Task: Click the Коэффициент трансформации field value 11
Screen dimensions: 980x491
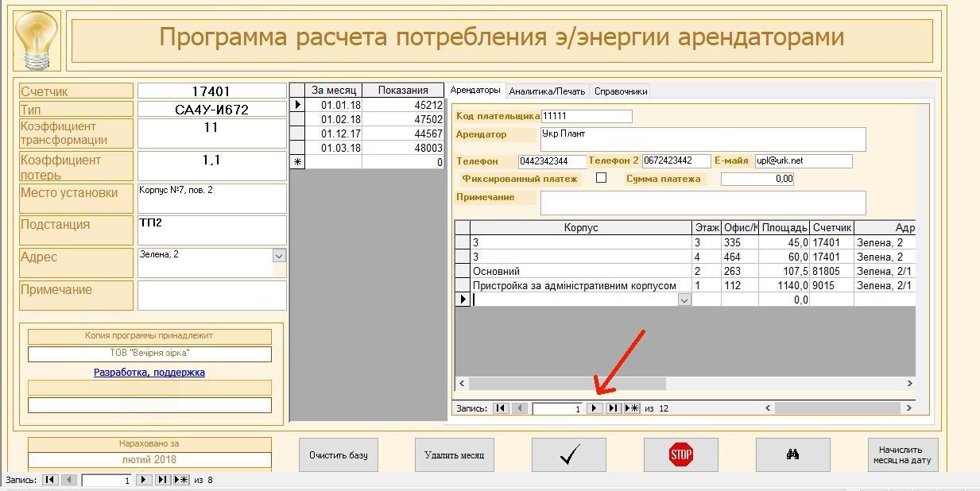Action: [211, 133]
